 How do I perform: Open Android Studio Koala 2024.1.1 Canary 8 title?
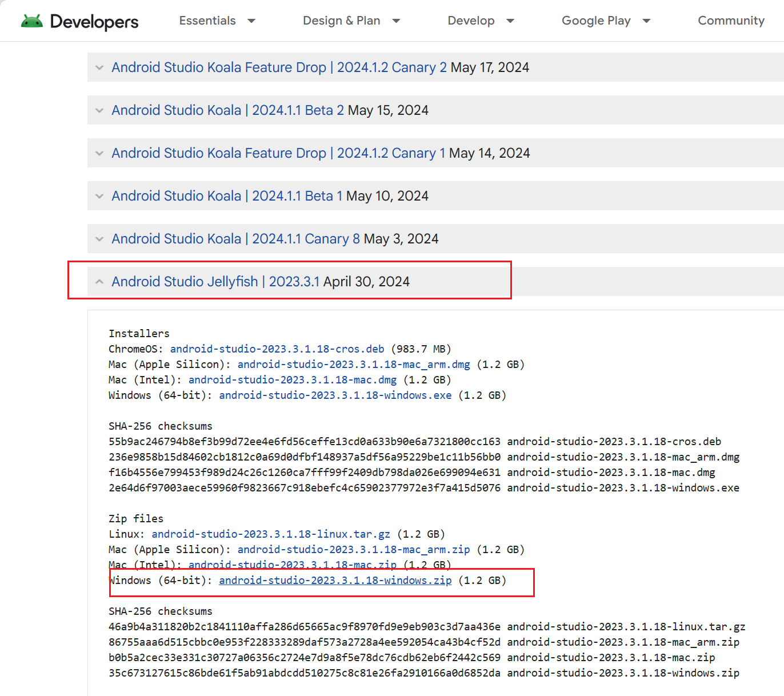click(x=236, y=239)
